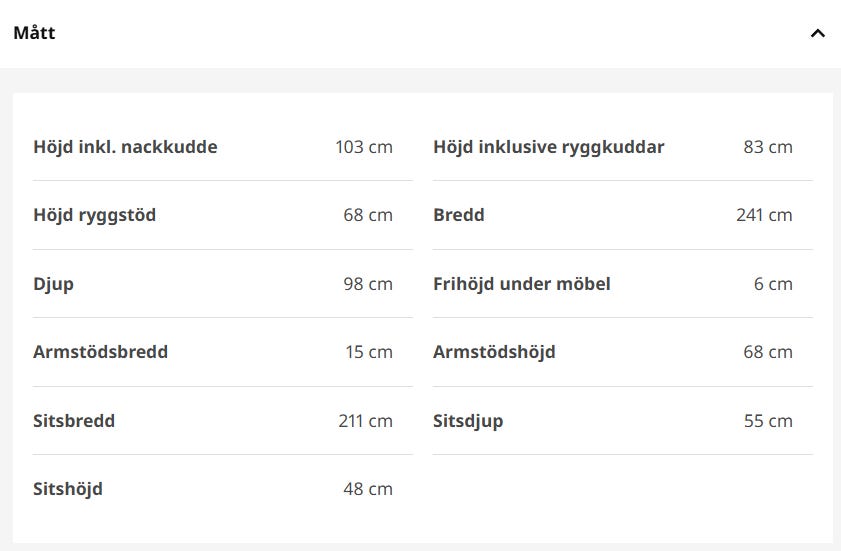Collapse the Mått section chevron
Viewport: 841px width, 551px height.
tap(817, 33)
